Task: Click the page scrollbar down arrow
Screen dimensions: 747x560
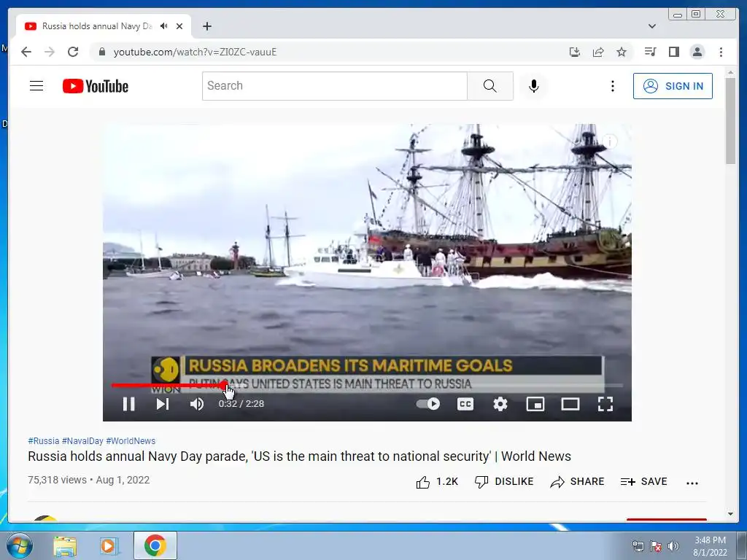Action: tap(731, 514)
